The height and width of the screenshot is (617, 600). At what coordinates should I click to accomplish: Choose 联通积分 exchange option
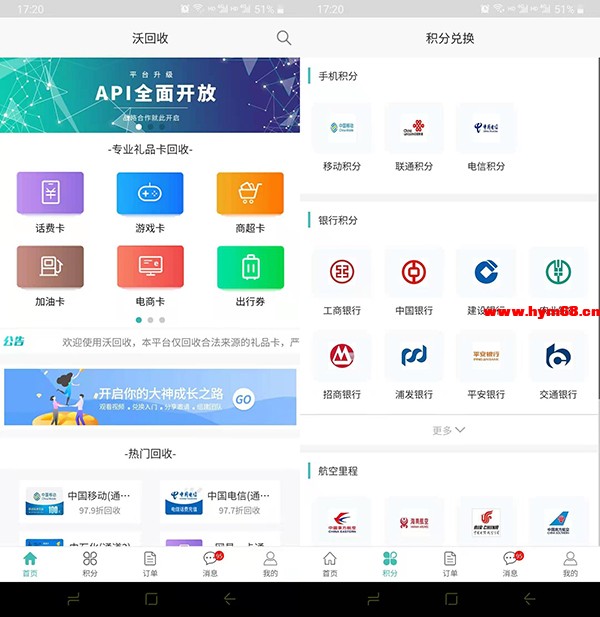point(414,138)
